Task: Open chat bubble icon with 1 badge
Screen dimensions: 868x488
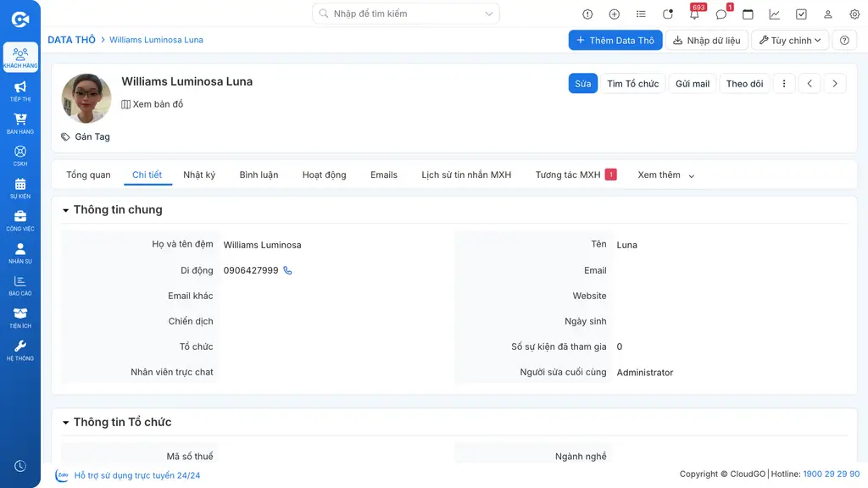Action: 722,14
